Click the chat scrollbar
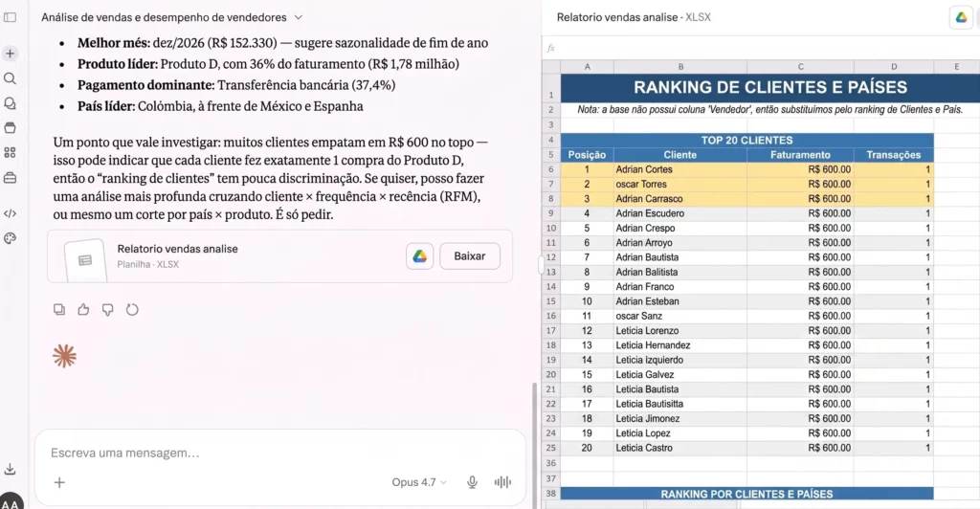980x509 pixels. click(533, 445)
